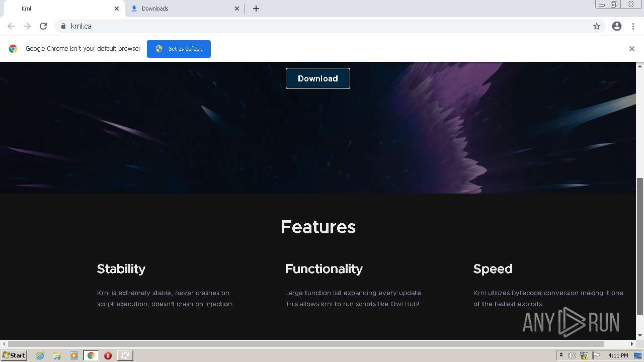
Task: Select the Speed heading
Action: 493,269
